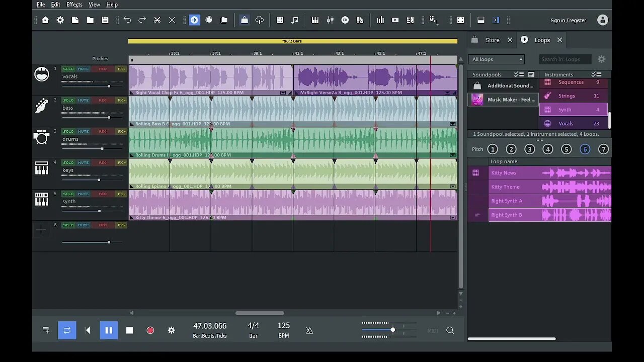This screenshot has height=362, width=644.
Task: Toggle the metronome icon
Action: pos(309,330)
